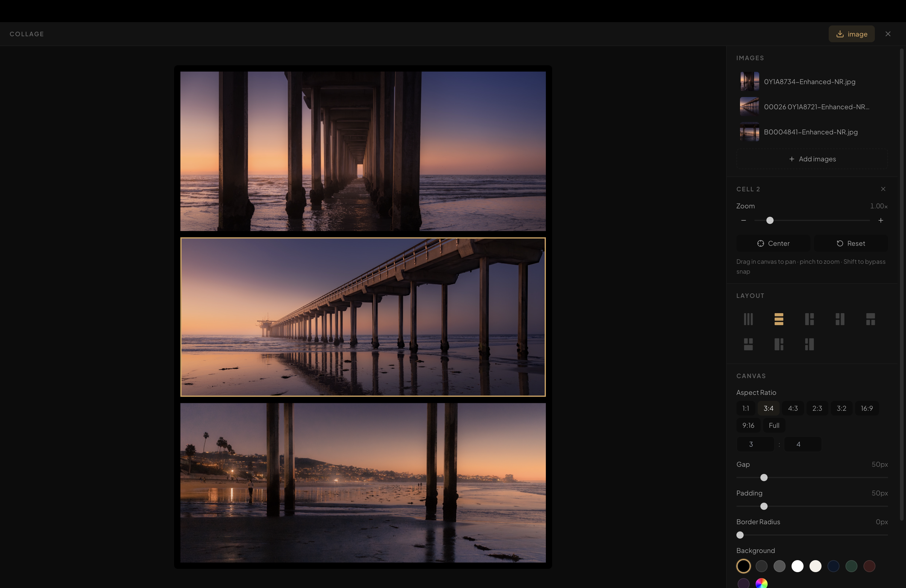Center the image in Cell 2
Image resolution: width=906 pixels, height=588 pixels.
point(773,243)
